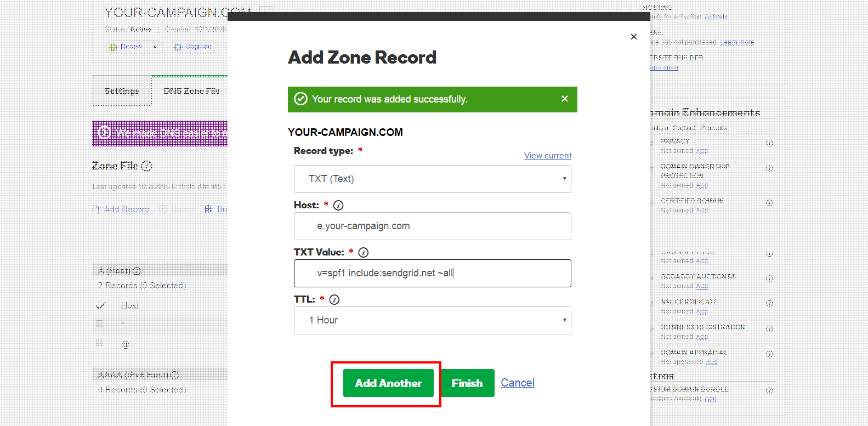Click the info icon for Domain Appraisal

[770, 354]
